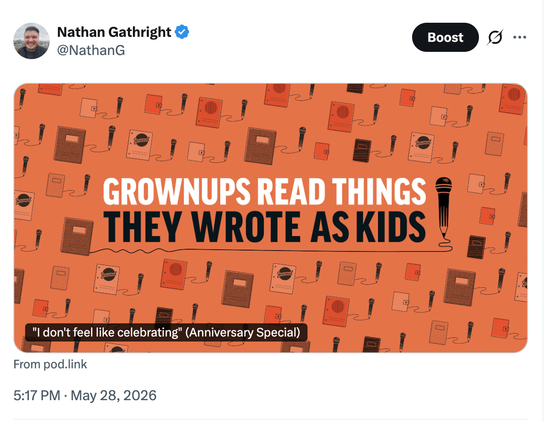545x422 pixels.
Task: Open the "I don't feel like celebrating" caption
Action: click(107, 332)
